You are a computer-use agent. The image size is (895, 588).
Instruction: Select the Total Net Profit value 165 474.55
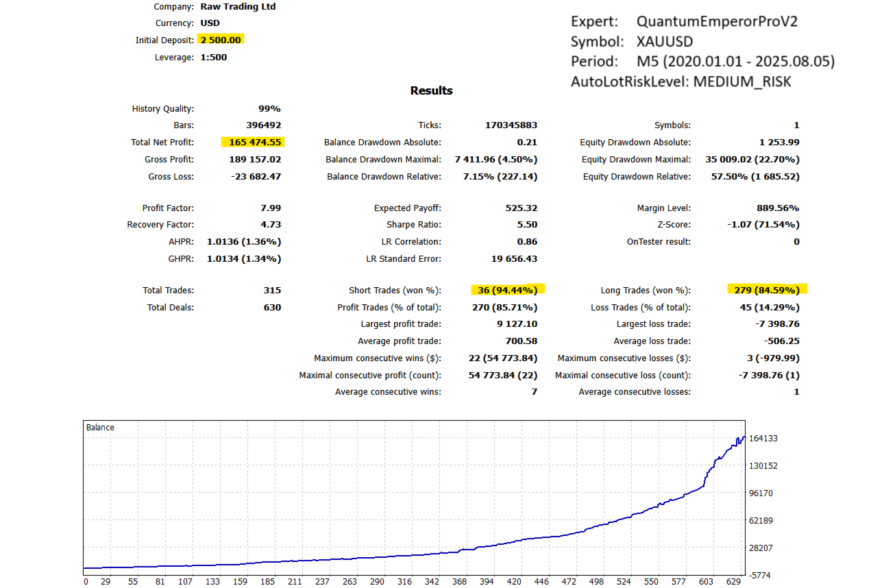(x=252, y=143)
